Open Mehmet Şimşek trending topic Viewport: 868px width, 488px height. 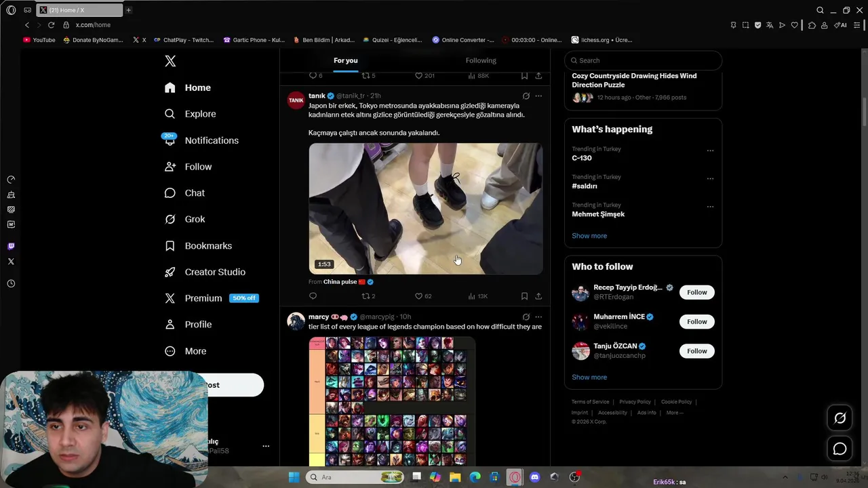pos(598,214)
